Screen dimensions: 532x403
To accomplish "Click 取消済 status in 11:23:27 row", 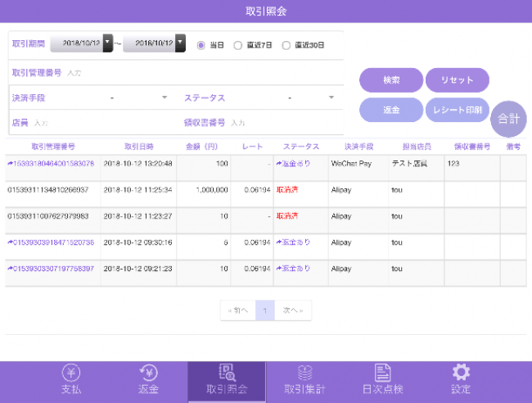I will (x=287, y=216).
